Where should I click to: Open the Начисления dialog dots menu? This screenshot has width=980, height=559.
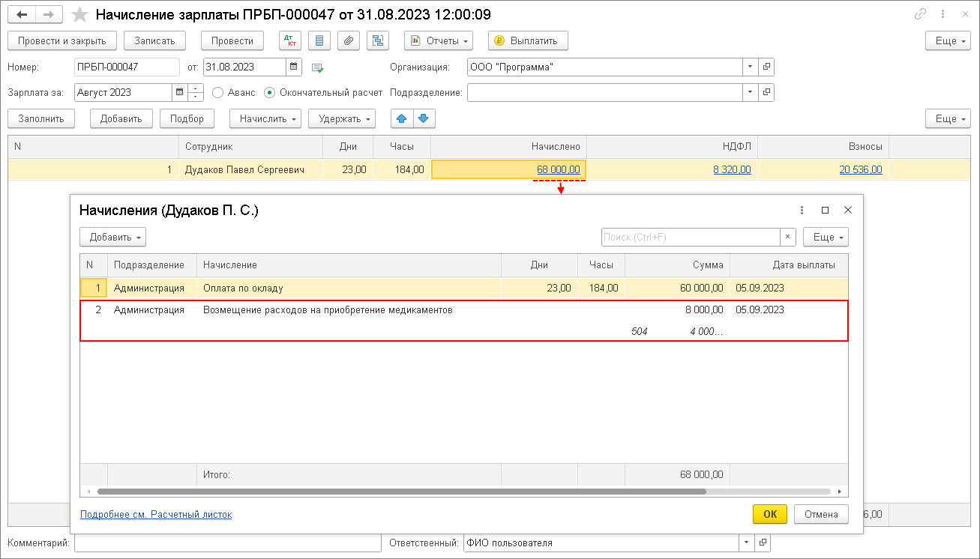802,211
